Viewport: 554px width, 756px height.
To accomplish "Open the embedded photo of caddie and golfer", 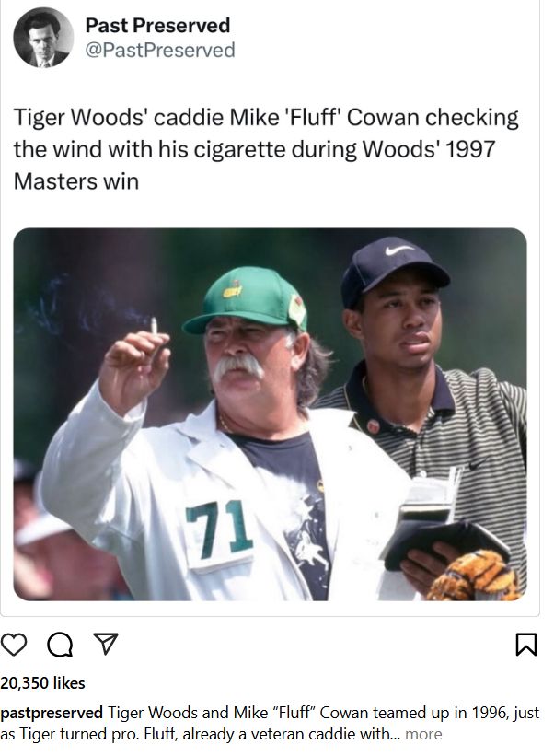I will tap(270, 414).
